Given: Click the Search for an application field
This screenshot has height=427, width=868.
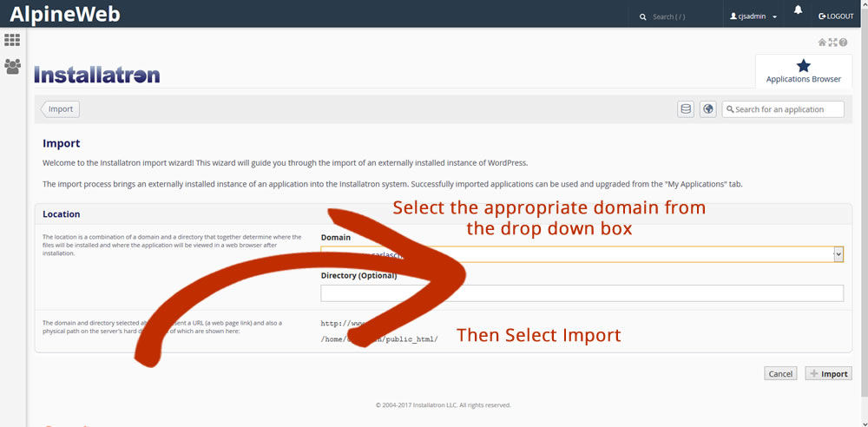Looking at the screenshot, I should tap(783, 109).
